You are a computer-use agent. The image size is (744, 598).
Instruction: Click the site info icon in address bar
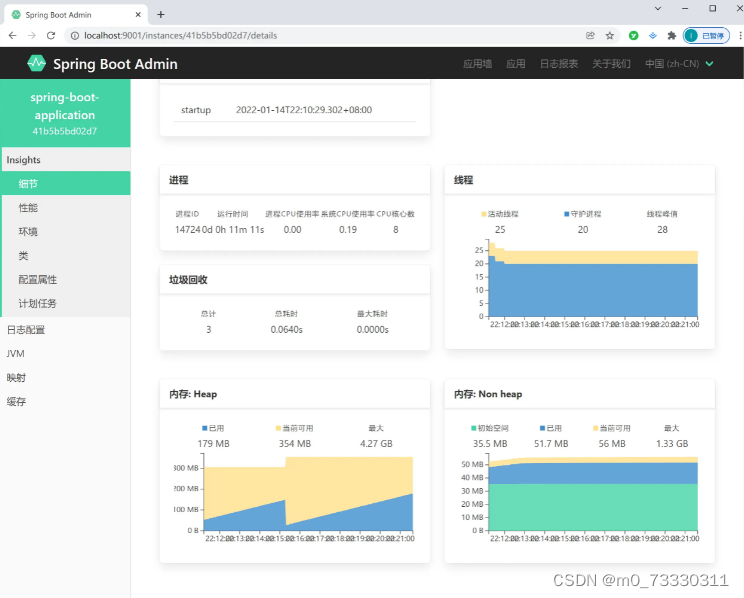pyautogui.click(x=75, y=36)
